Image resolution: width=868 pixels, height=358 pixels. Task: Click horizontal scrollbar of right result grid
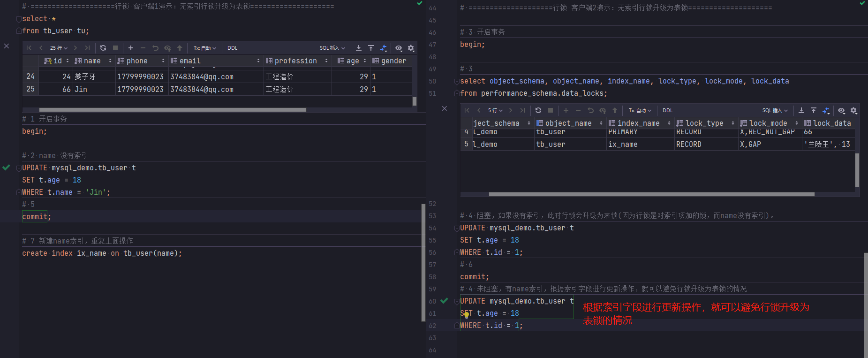coord(651,194)
